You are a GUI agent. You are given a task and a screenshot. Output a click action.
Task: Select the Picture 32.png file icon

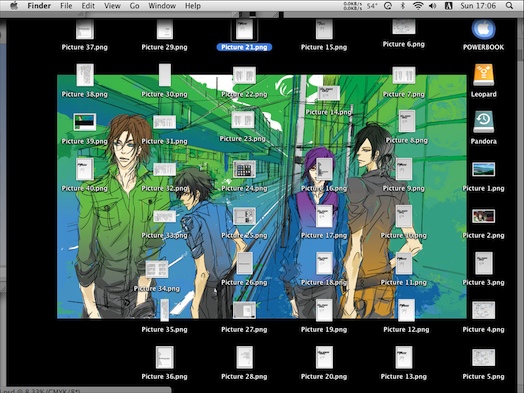(x=164, y=169)
